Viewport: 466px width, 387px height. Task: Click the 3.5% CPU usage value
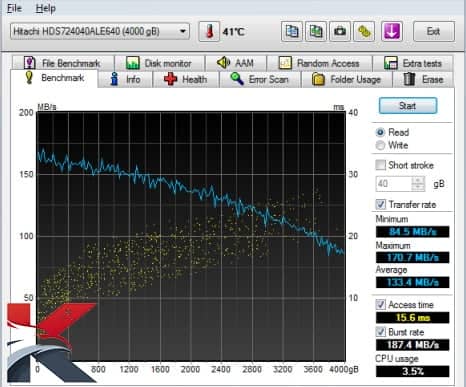pyautogui.click(x=412, y=371)
